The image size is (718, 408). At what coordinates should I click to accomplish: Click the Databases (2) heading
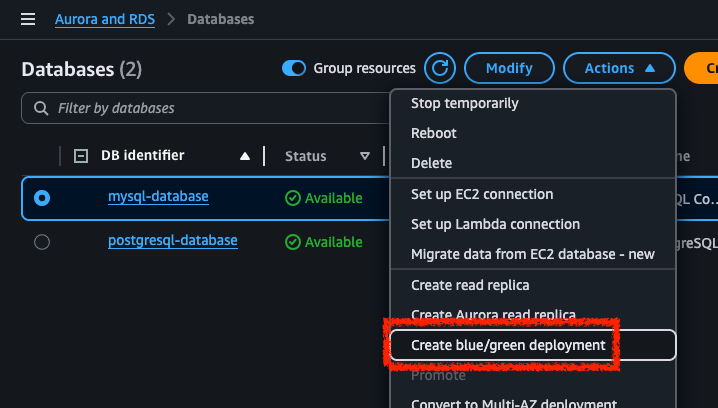[82, 69]
